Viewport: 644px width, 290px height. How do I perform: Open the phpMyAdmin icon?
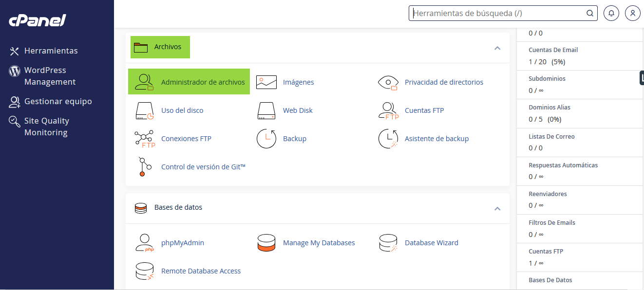coord(144,243)
